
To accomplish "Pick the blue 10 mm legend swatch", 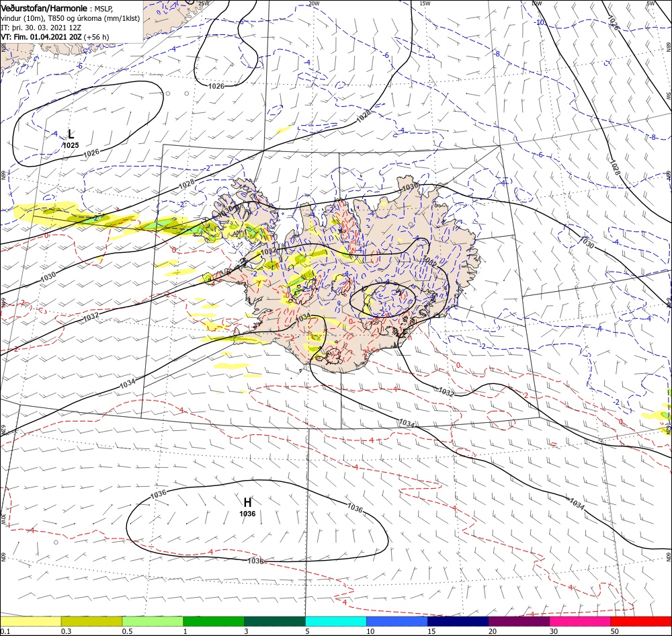I will [397, 621].
